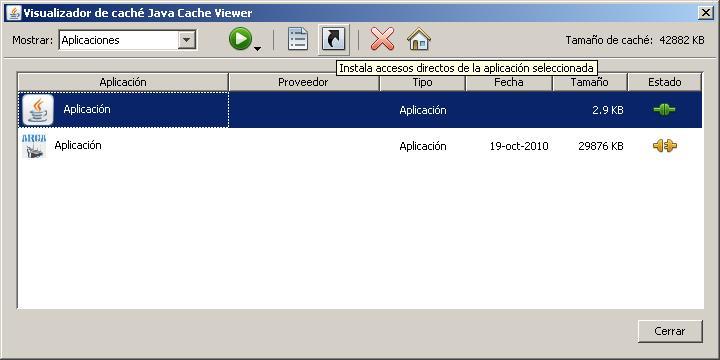Click the yellow disconnected status icon
The width and height of the screenshot is (720, 360).
pyautogui.click(x=664, y=146)
